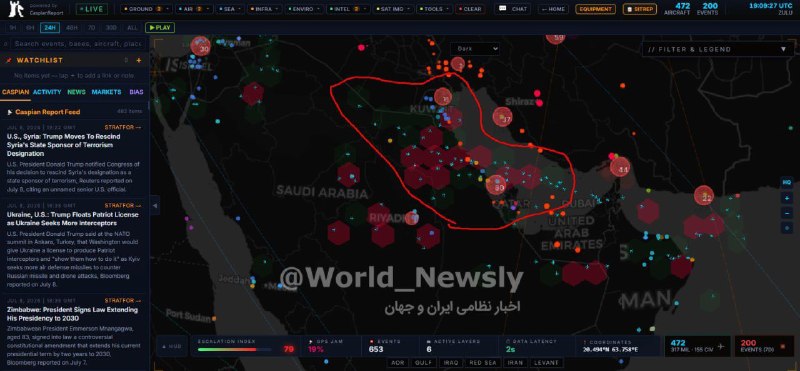Zoom in with the map plus control
This screenshot has width=800, height=371.
(786, 197)
